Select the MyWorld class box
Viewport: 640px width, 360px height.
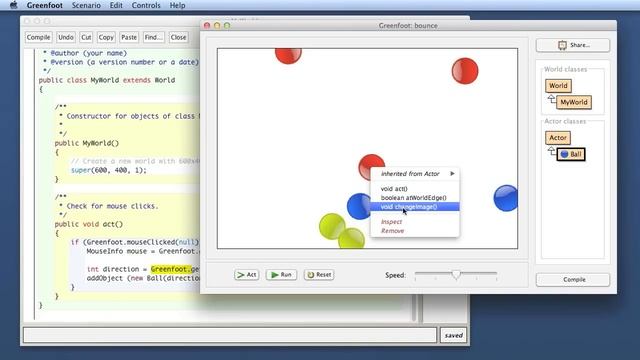pos(573,102)
